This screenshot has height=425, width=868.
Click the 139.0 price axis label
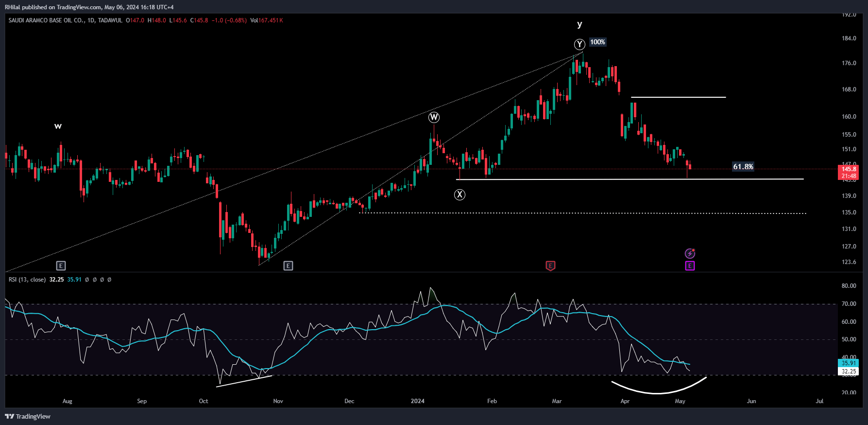[849, 196]
